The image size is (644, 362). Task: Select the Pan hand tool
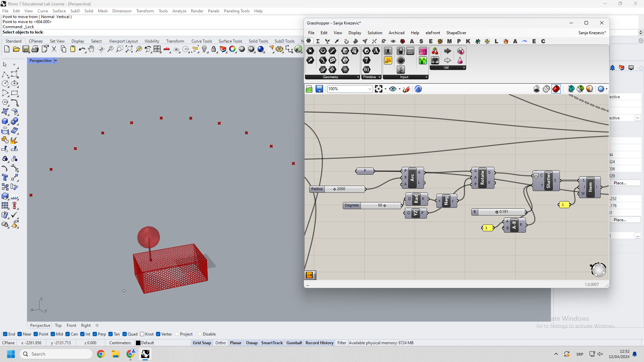(91, 49)
